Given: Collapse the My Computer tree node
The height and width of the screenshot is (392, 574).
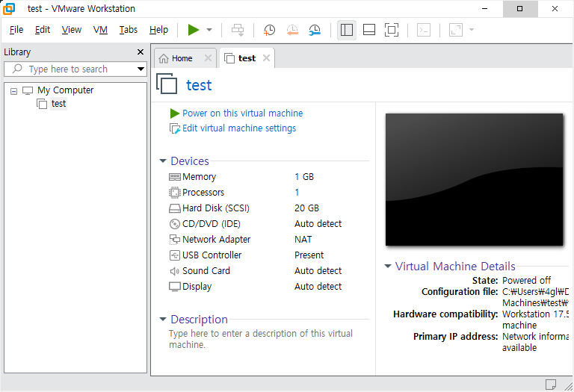Looking at the screenshot, I should (14, 91).
